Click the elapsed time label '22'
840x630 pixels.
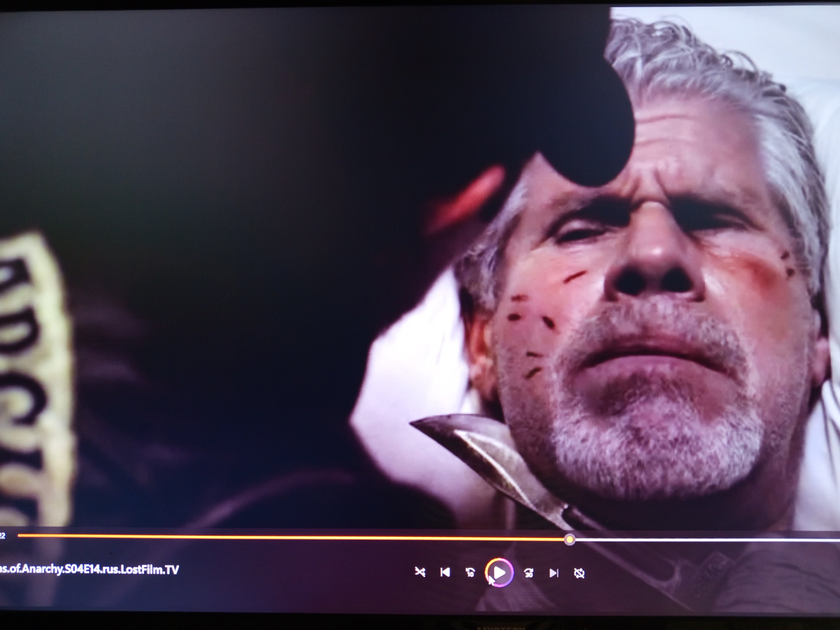(3, 536)
